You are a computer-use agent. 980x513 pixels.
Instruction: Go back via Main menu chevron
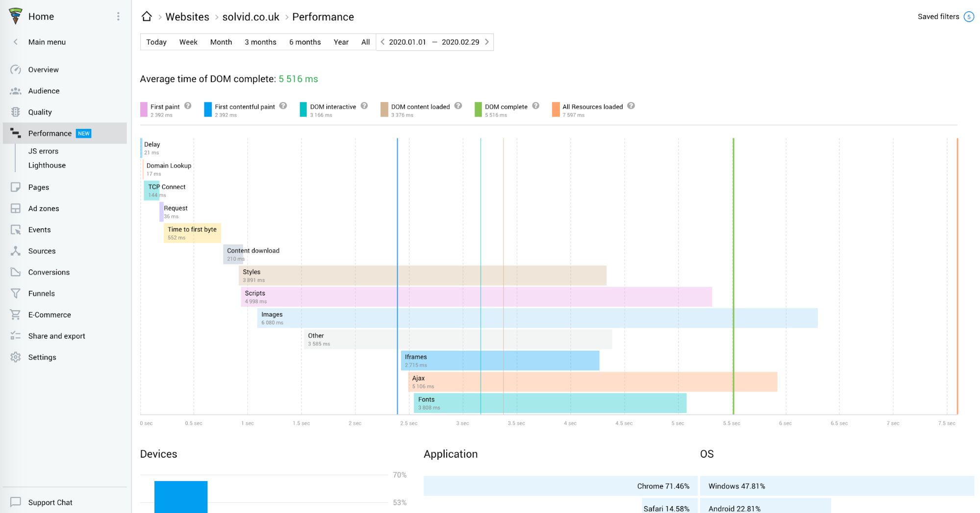pos(16,42)
